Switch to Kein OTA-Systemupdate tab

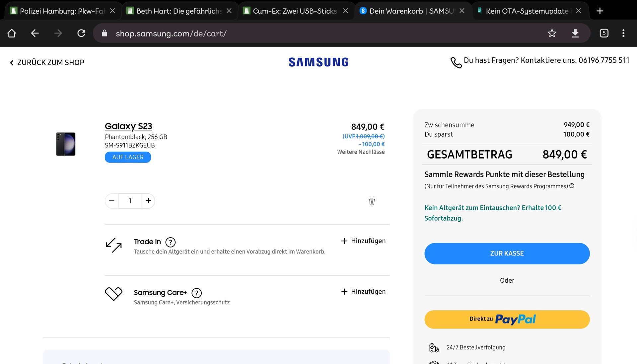click(x=524, y=11)
